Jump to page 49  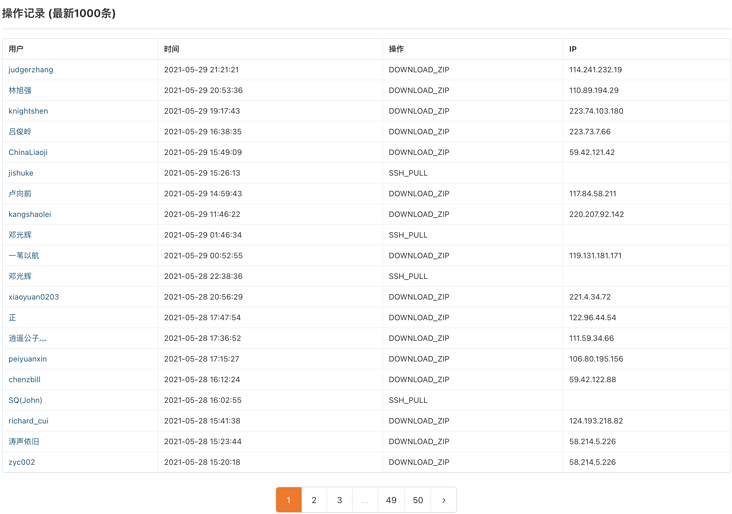(391, 500)
